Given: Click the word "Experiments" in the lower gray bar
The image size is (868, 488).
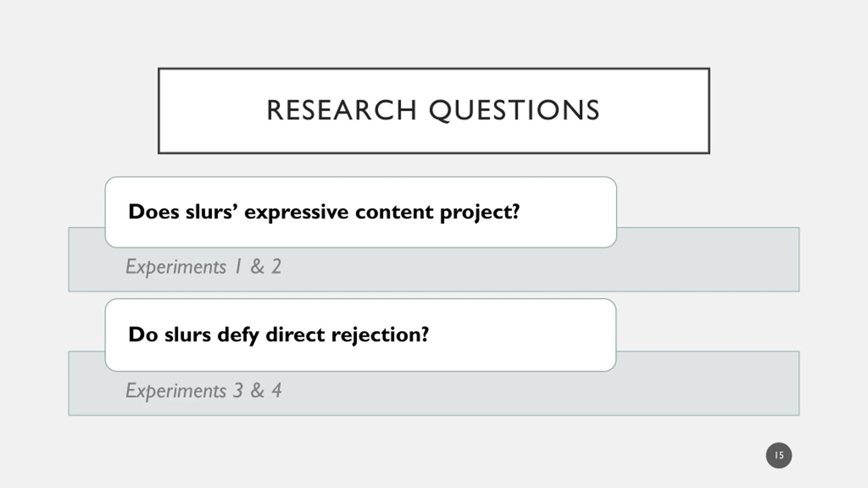Looking at the screenshot, I should (176, 391).
